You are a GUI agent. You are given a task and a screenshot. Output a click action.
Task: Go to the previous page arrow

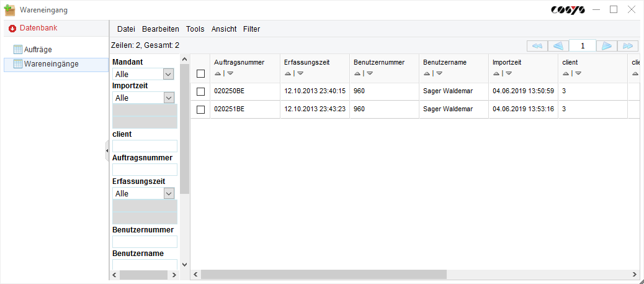point(558,46)
